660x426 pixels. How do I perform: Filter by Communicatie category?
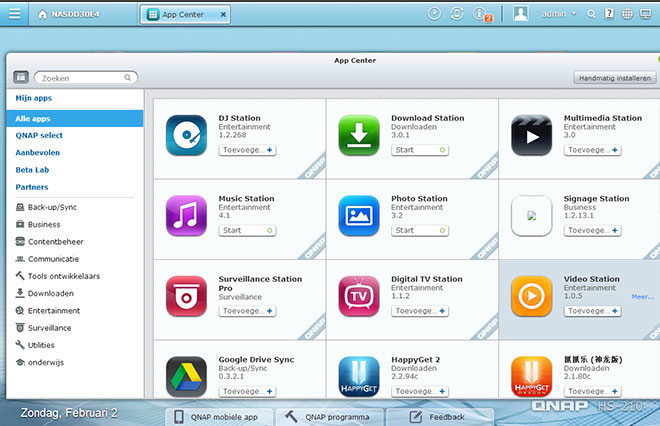pos(47,259)
